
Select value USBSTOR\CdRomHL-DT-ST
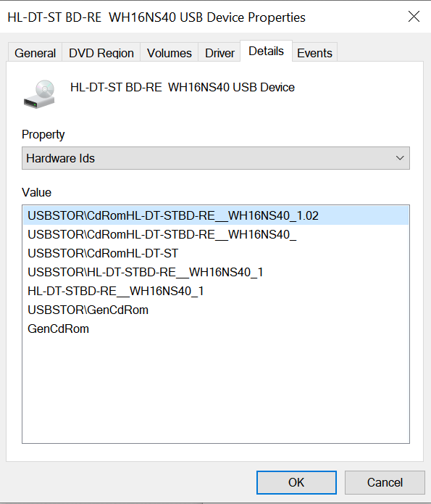coord(216,253)
